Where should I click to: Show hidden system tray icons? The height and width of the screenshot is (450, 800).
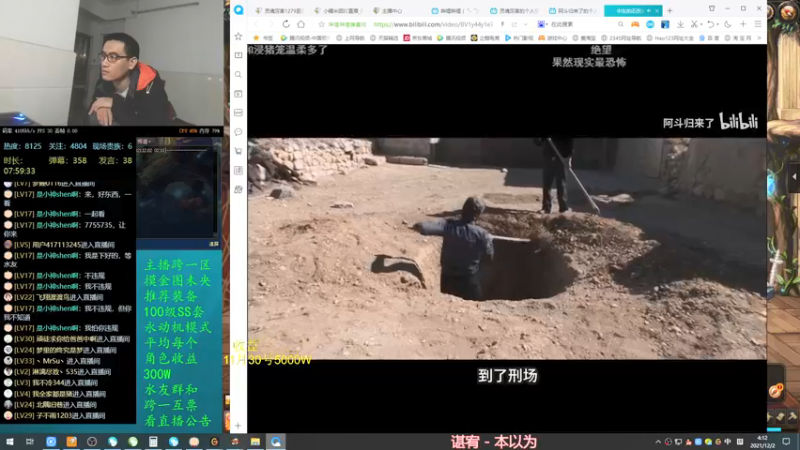tap(658, 442)
